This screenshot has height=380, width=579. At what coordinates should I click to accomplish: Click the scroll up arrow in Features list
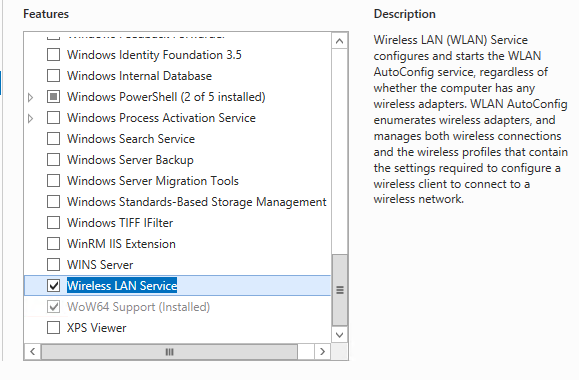[340, 41]
